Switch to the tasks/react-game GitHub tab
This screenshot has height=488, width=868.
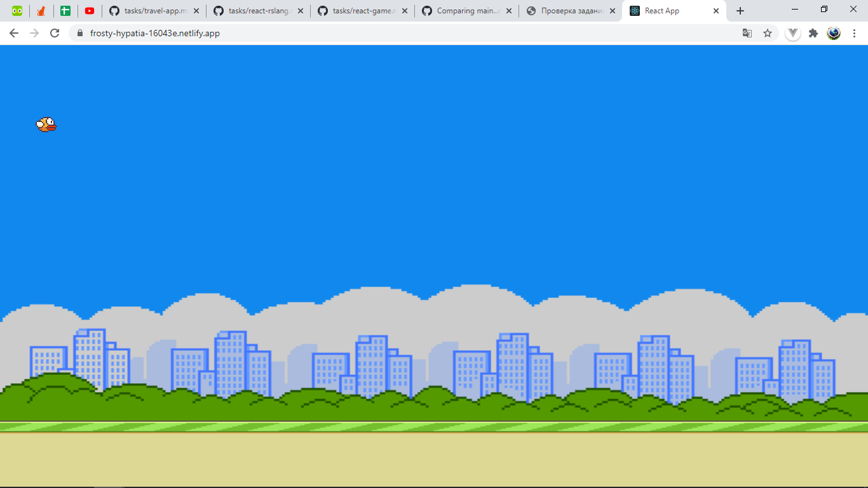point(362,11)
